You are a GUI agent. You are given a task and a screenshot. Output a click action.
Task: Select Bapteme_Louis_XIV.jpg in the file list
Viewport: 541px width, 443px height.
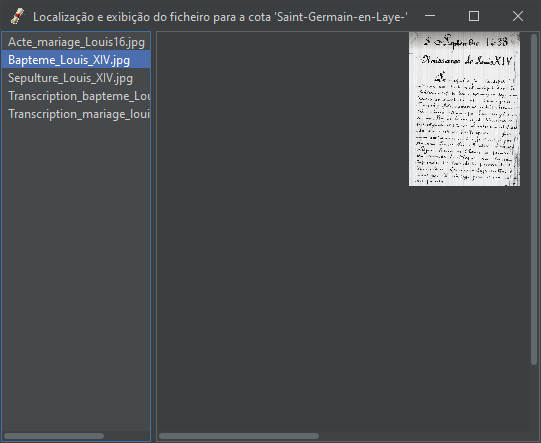coord(76,60)
